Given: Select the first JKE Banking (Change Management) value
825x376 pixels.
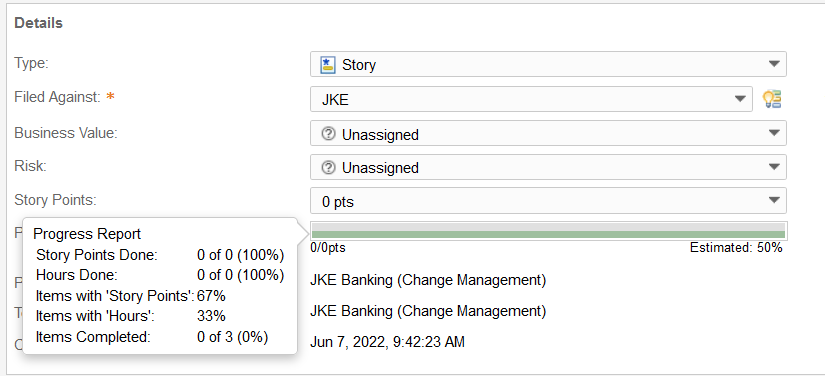Looking at the screenshot, I should pos(428,280).
